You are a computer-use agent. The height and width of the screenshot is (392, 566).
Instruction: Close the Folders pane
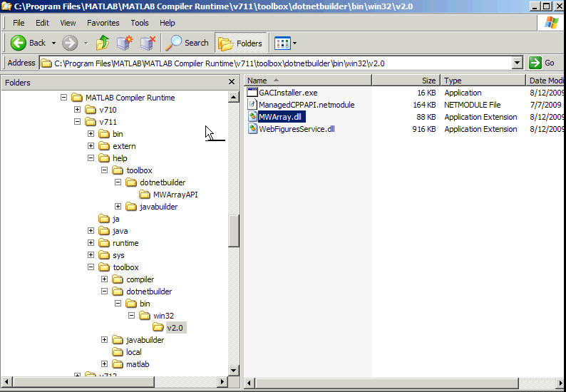pos(232,82)
